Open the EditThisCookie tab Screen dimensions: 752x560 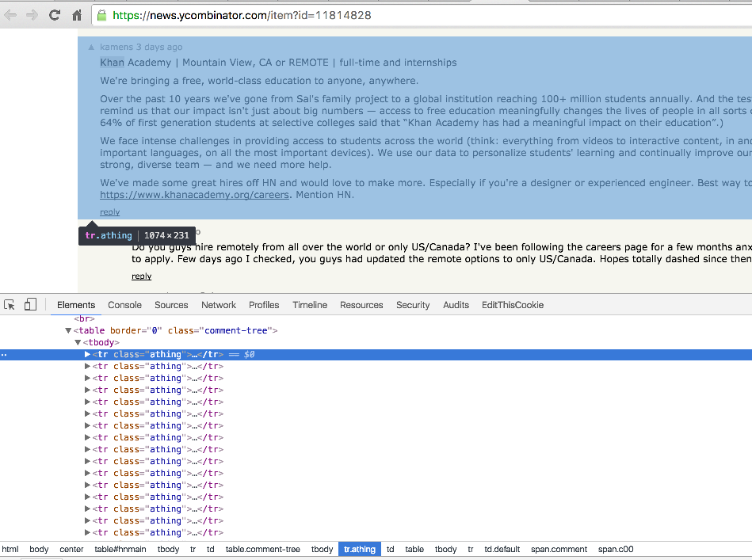click(513, 305)
